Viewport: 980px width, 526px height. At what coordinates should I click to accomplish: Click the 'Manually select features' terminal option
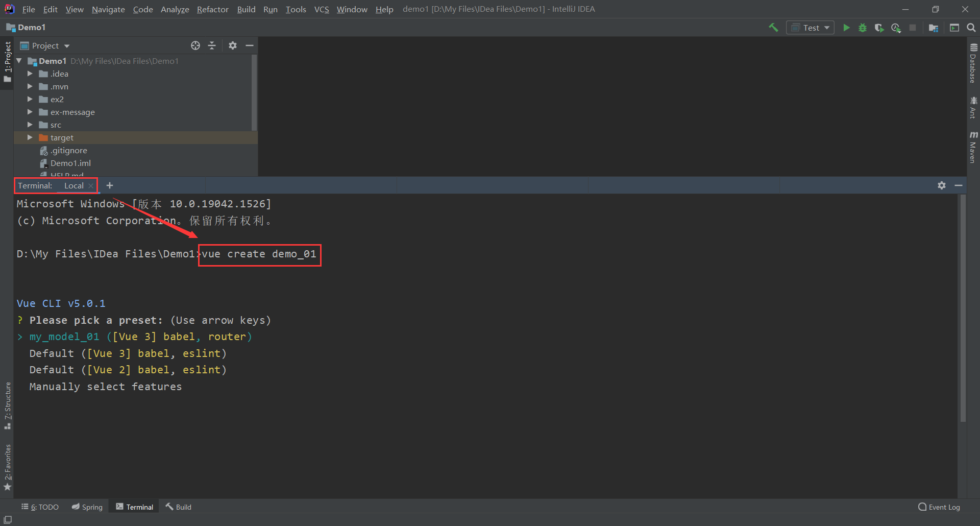coord(106,387)
